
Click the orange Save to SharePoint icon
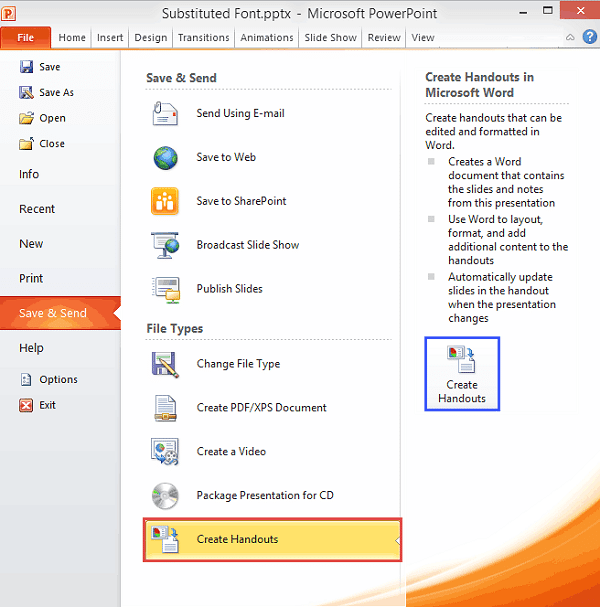coord(165,201)
